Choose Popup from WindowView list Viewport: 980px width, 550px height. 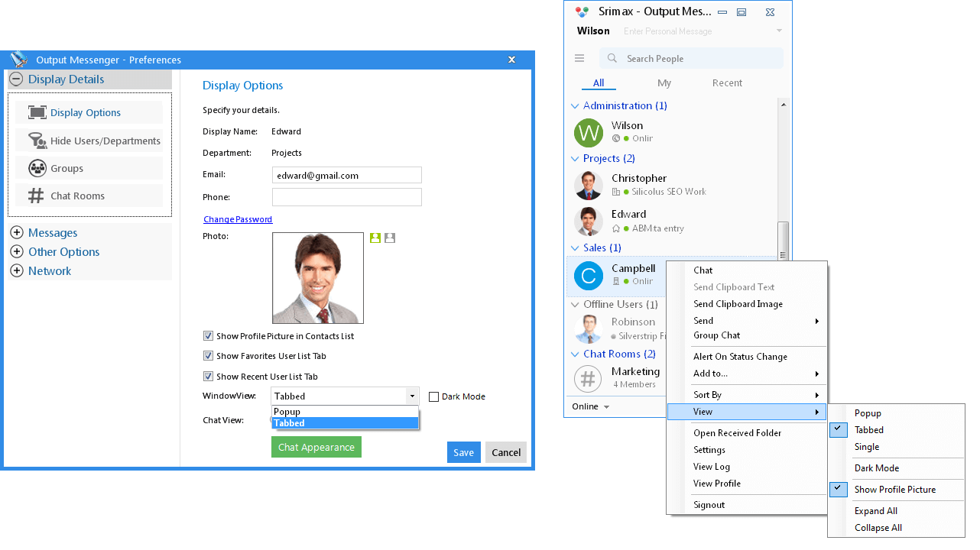click(x=346, y=412)
